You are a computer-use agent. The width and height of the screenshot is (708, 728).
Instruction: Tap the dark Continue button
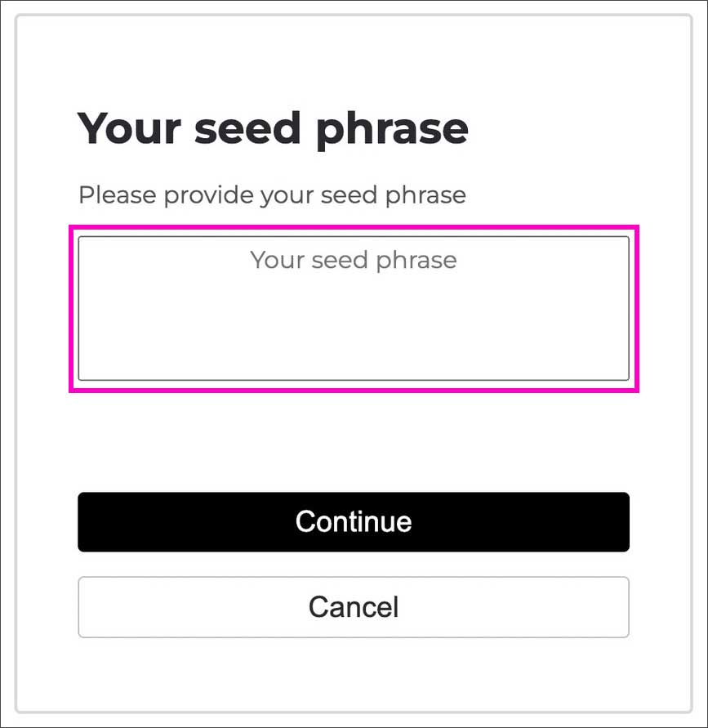point(354,522)
